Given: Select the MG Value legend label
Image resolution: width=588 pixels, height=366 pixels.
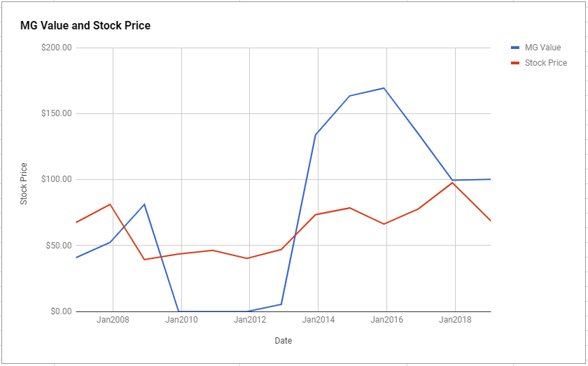Looking at the screenshot, I should [x=542, y=48].
